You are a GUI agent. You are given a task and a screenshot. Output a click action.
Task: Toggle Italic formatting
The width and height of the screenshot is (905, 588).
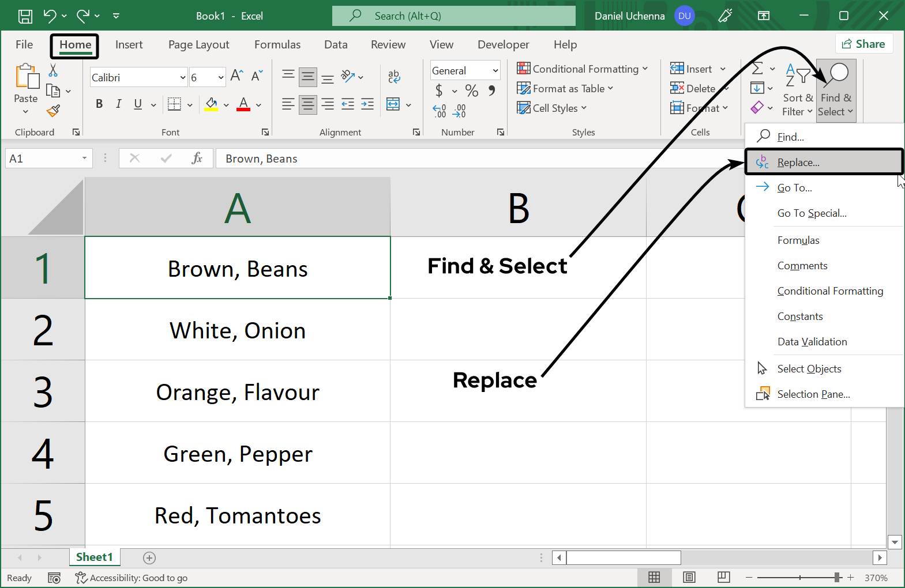118,104
